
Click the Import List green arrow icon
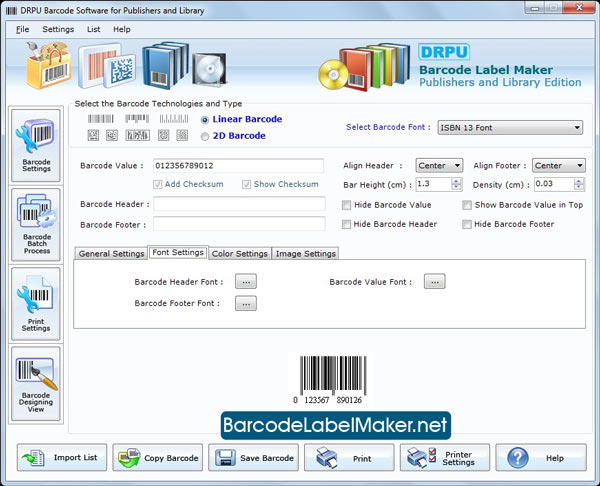point(33,458)
